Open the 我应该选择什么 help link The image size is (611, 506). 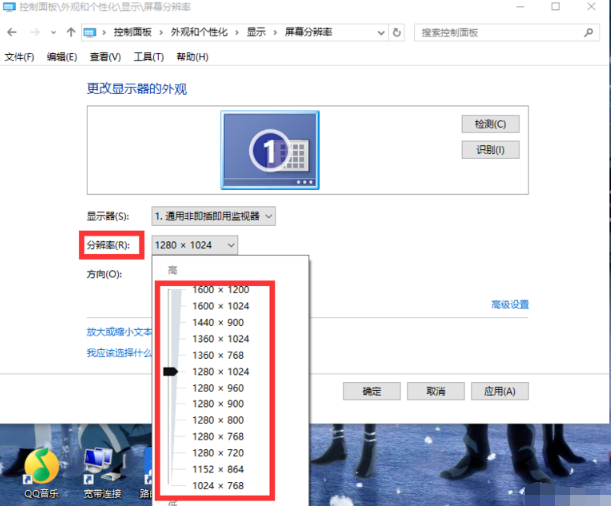(119, 353)
